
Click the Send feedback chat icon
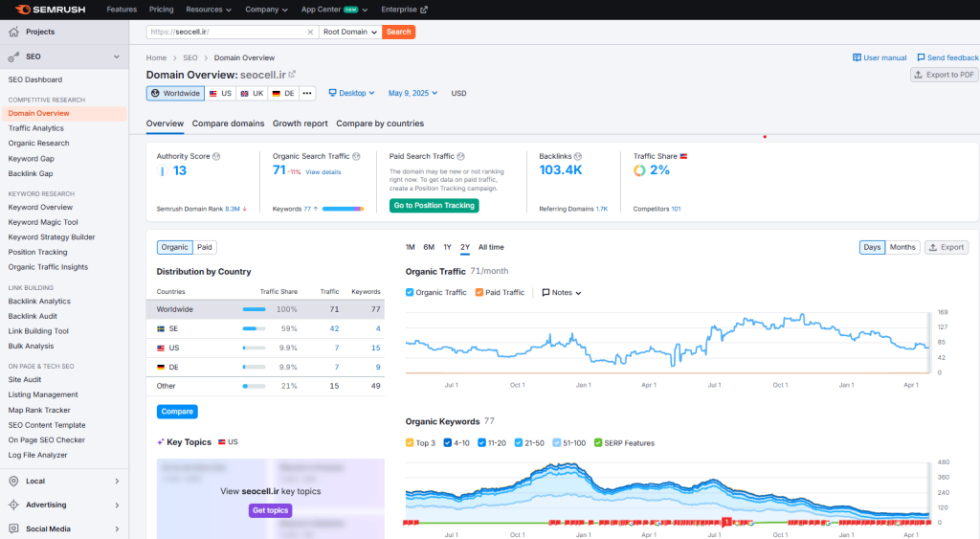(x=921, y=57)
